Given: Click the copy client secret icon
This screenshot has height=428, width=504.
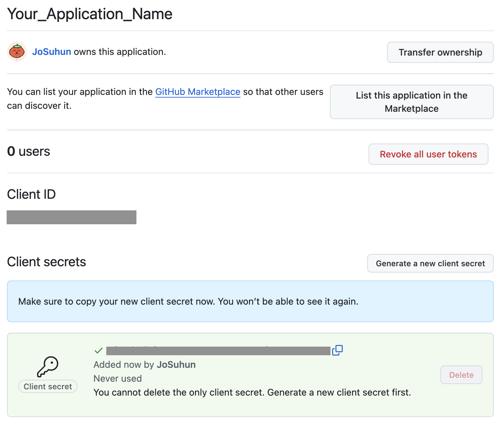Looking at the screenshot, I should (337, 350).
